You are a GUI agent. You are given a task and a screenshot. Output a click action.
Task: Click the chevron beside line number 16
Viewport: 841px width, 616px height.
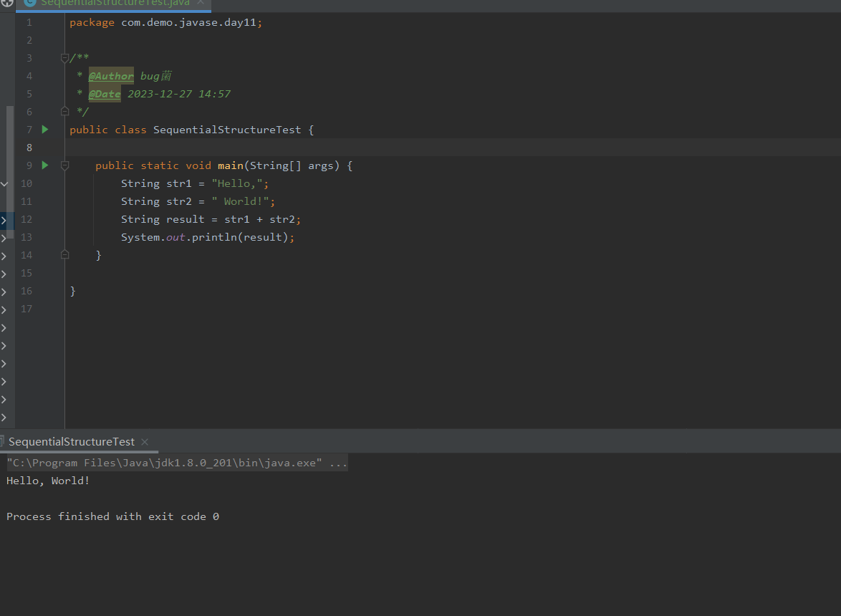tap(4, 292)
